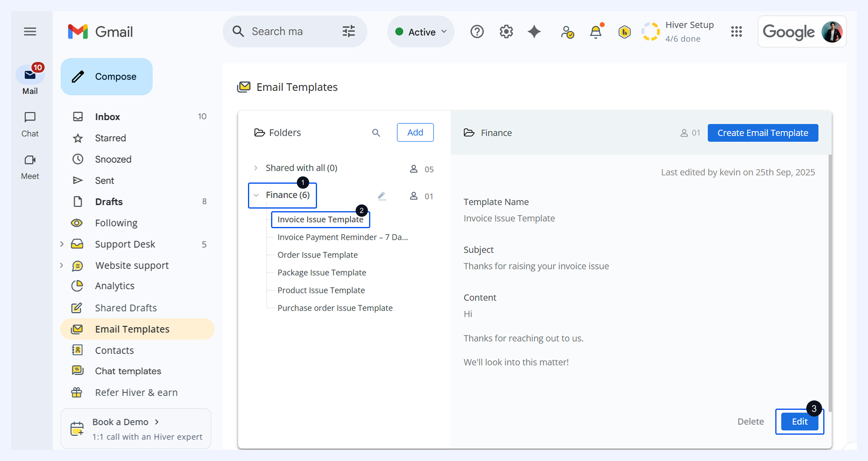This screenshot has width=868, height=461.
Task: Click the 'Email Templates' page heading
Action: [297, 87]
